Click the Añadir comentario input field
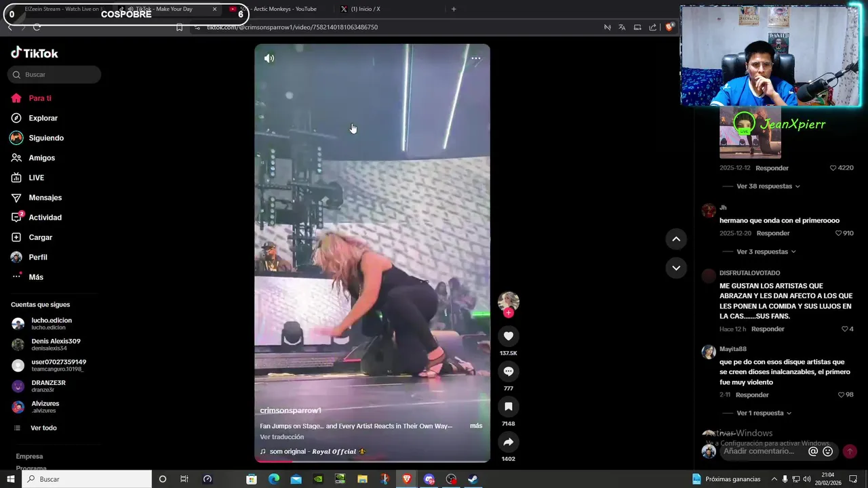The width and height of the screenshot is (868, 488). pos(759,451)
